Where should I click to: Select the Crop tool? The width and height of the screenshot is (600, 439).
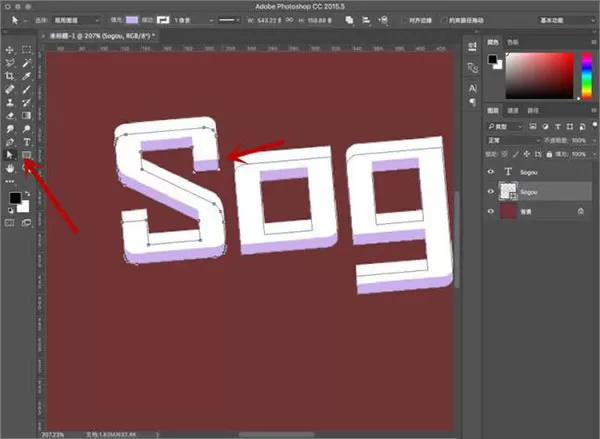[x=10, y=76]
